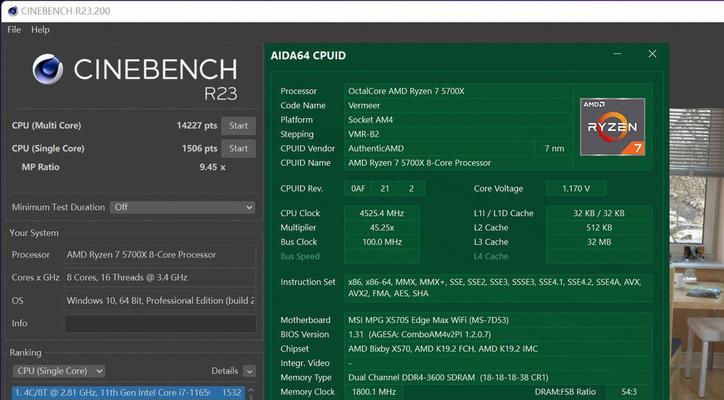Image resolution: width=724 pixels, height=400 pixels.
Task: Start the CPU Single Core test
Action: coord(238,149)
